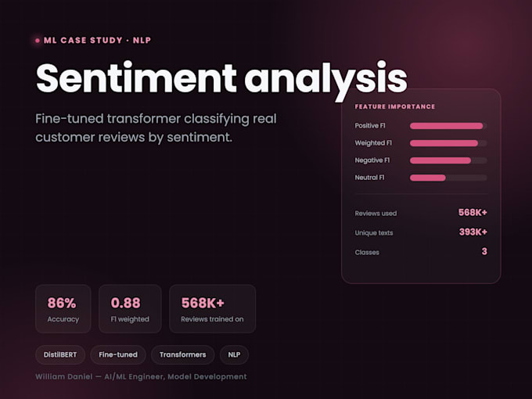
Task: Click the Fine-tuned transformer description text
Action: [x=156, y=128]
